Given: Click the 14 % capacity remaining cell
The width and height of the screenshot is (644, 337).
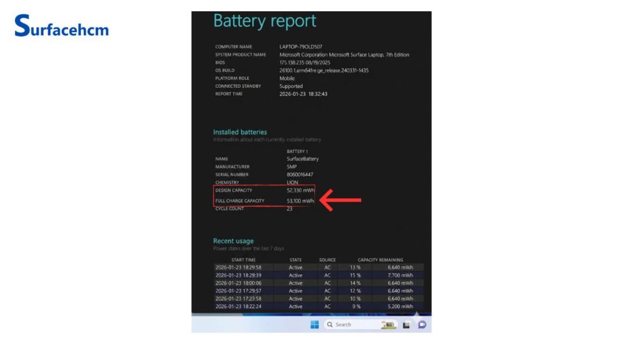Looking at the screenshot, I should coord(355,283).
